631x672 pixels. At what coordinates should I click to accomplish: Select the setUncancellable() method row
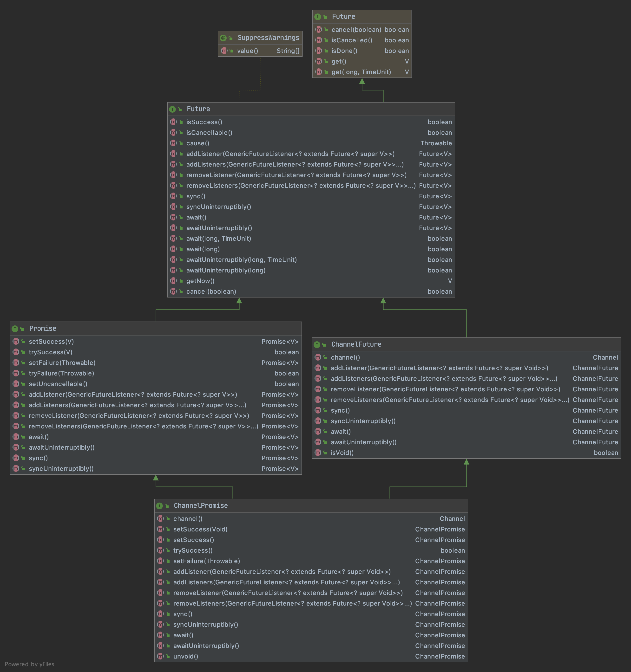pos(156,384)
